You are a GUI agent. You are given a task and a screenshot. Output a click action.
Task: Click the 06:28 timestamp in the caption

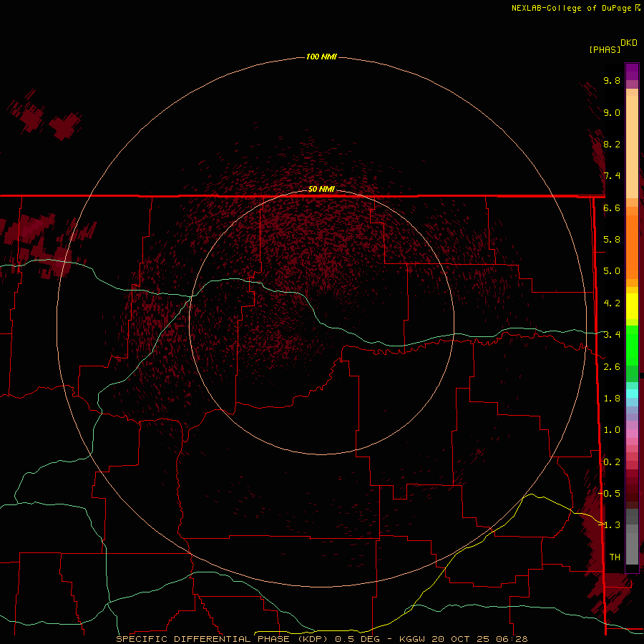[x=511, y=639]
